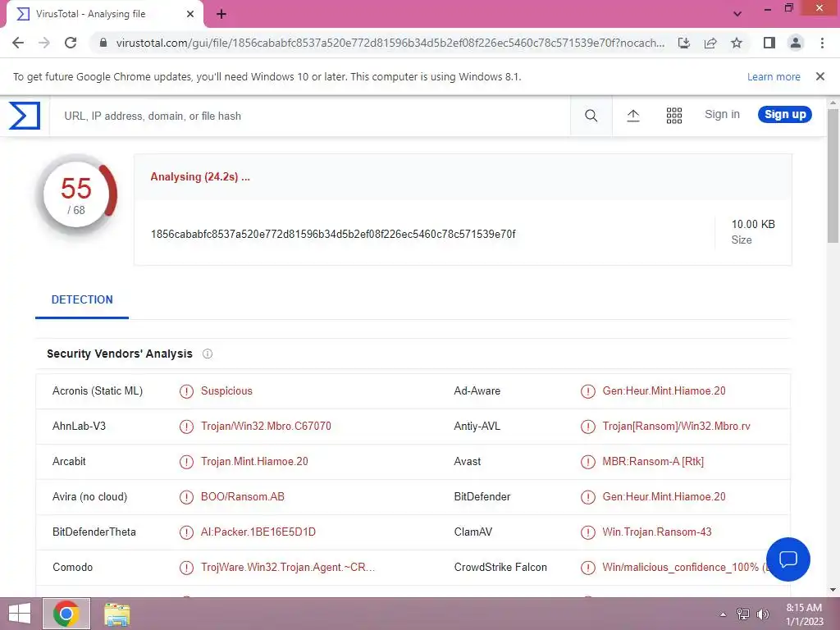The height and width of the screenshot is (630, 840).
Task: Click the alert icon next to Suspicious
Action: (186, 391)
